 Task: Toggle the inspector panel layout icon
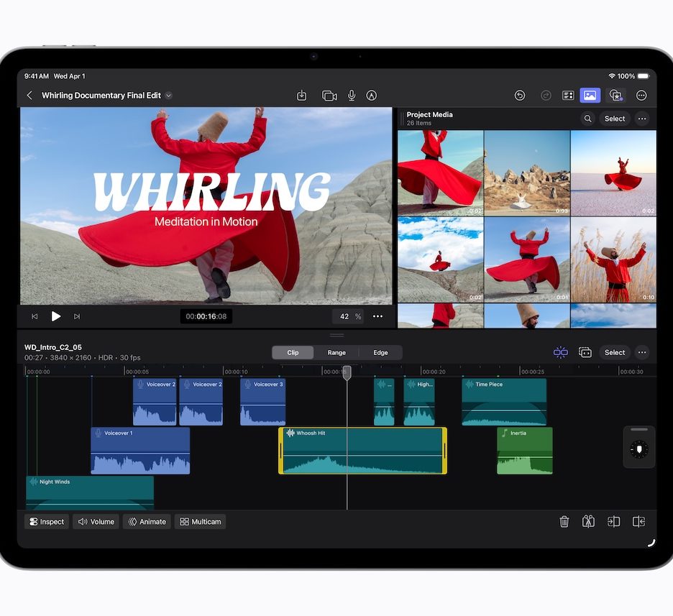[x=568, y=96]
